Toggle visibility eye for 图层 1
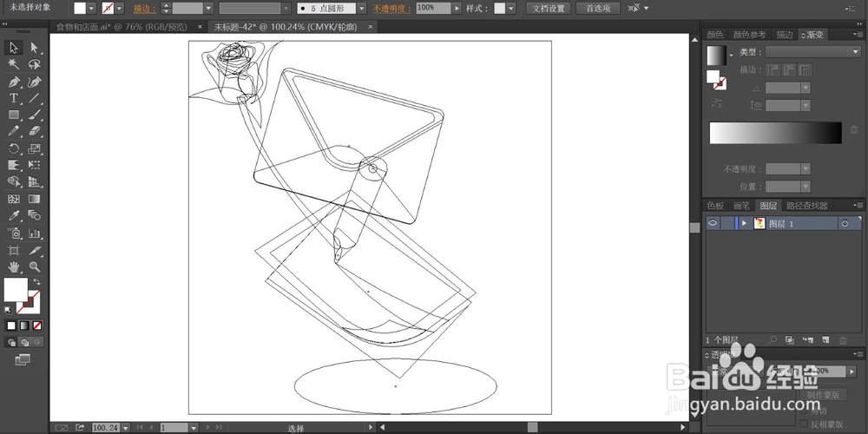The image size is (868, 434). [x=713, y=223]
